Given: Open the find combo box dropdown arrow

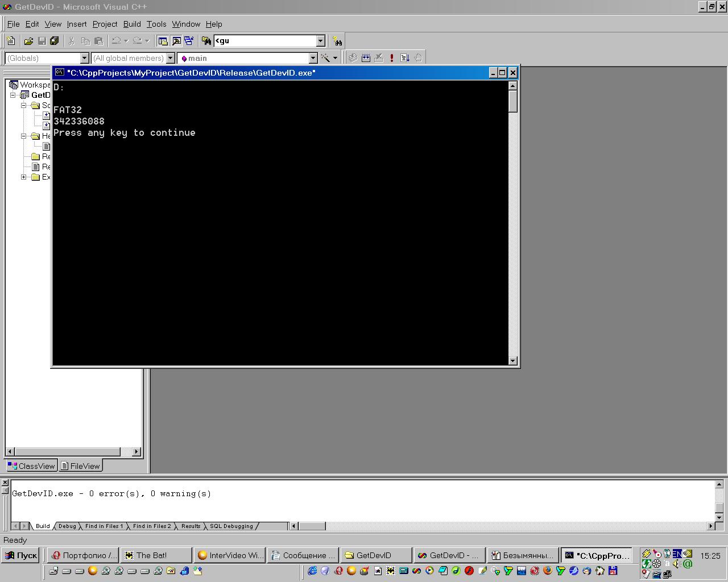Looking at the screenshot, I should (x=320, y=41).
